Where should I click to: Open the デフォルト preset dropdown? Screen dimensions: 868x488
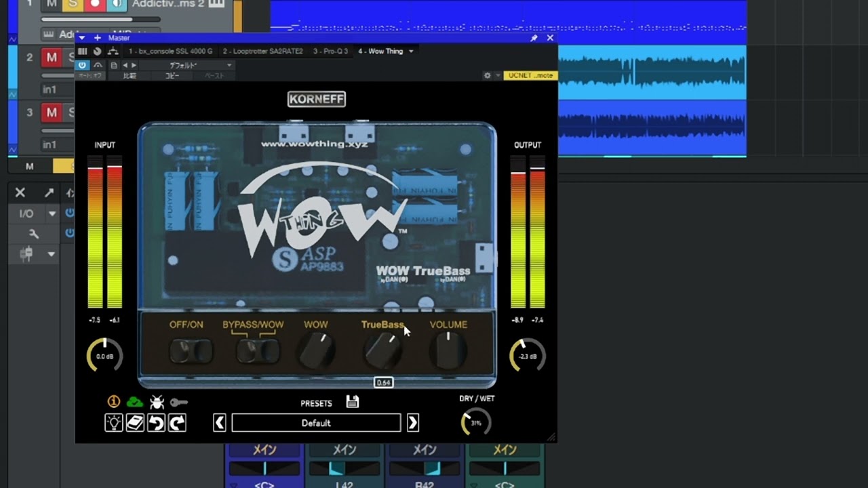[229, 65]
